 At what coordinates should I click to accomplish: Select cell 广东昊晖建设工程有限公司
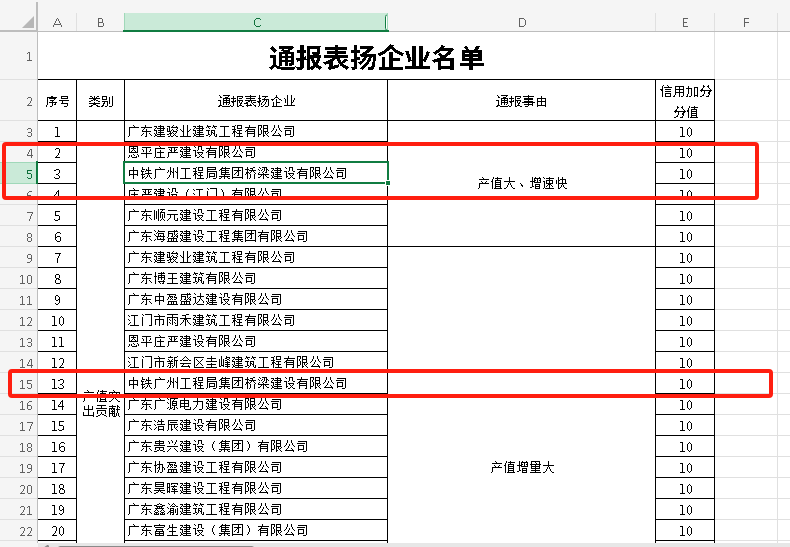[256, 488]
